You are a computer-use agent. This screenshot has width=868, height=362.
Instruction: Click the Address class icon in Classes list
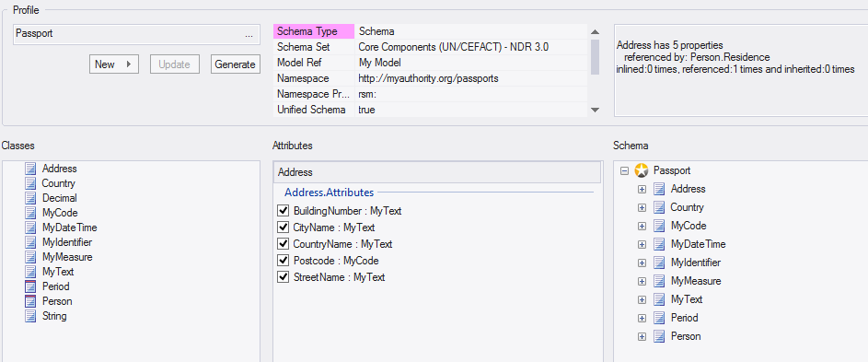point(29,169)
